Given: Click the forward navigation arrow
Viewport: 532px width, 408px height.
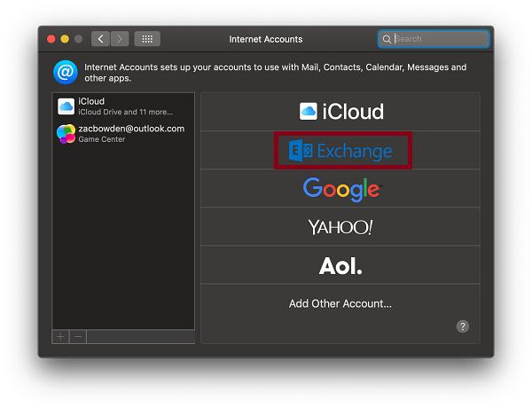Looking at the screenshot, I should (120, 39).
